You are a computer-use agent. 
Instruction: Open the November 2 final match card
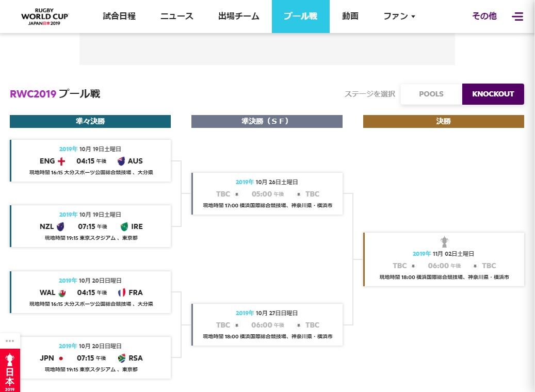pyautogui.click(x=444, y=259)
